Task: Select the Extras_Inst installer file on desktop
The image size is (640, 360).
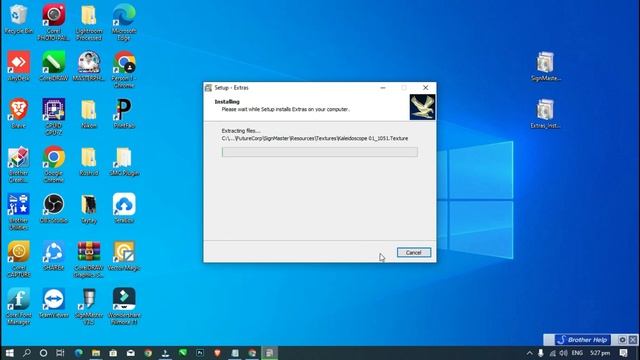Action: (x=545, y=114)
